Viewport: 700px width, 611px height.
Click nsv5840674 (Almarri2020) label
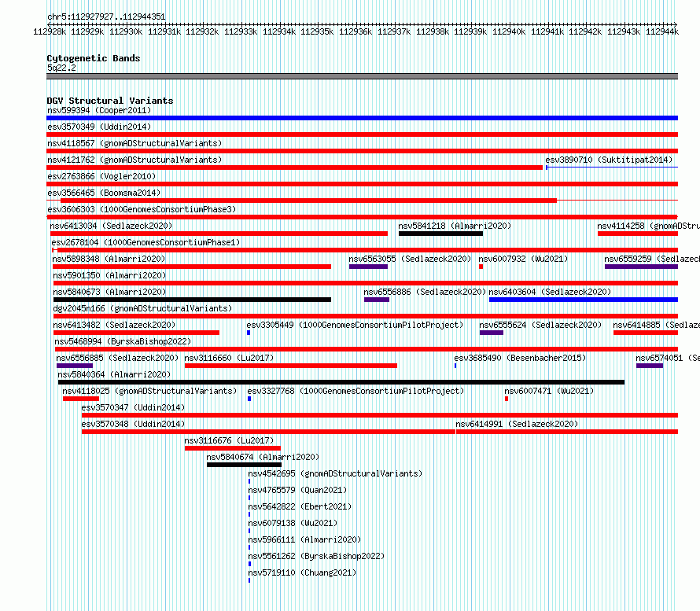pyautogui.click(x=263, y=457)
